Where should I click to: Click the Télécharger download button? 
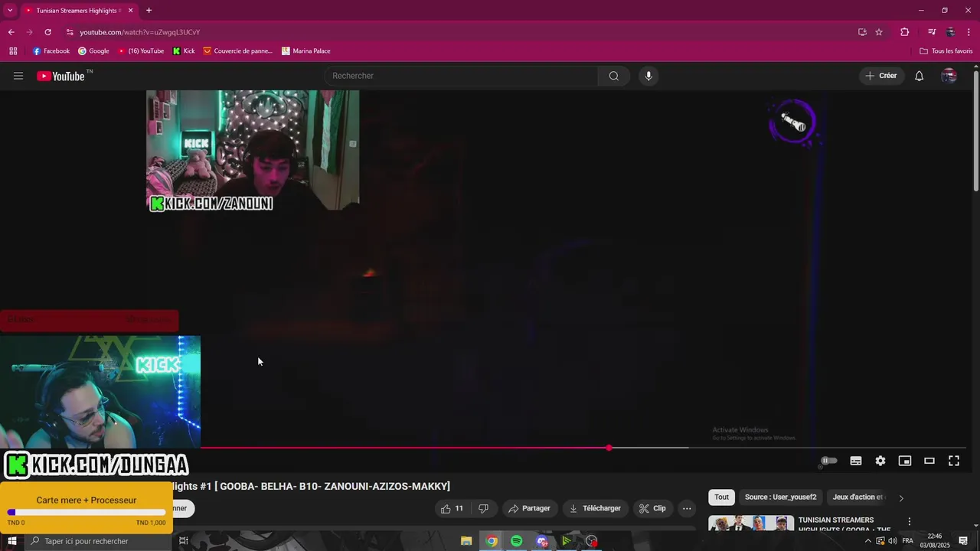click(595, 508)
